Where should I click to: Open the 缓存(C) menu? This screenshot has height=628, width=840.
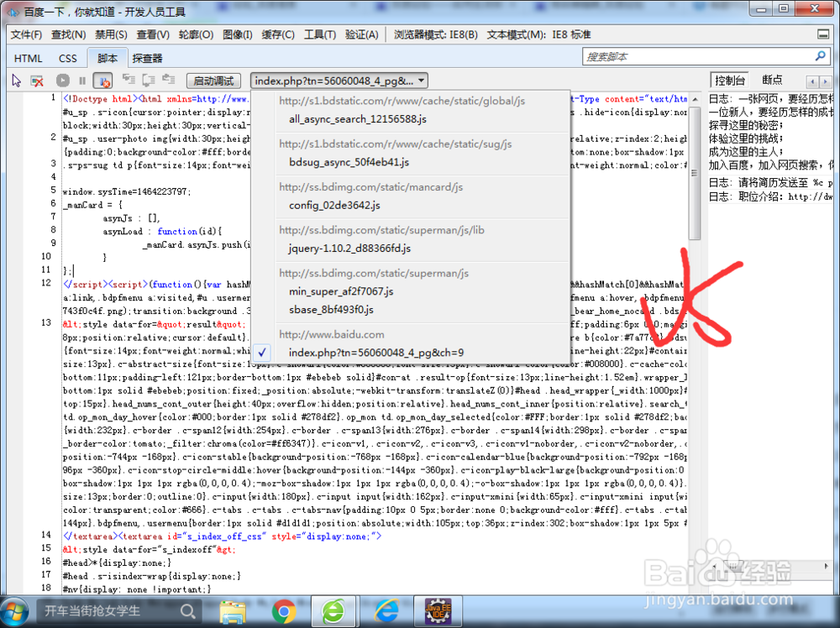[278, 34]
